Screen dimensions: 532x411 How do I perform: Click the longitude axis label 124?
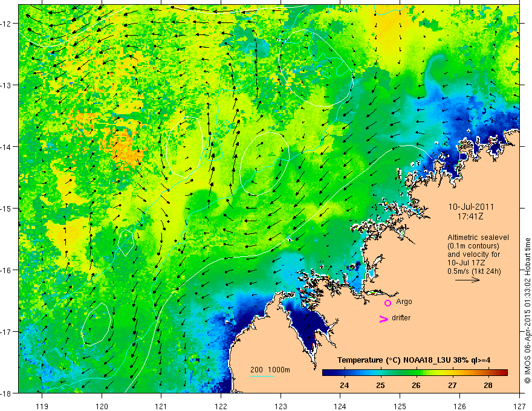coord(340,406)
